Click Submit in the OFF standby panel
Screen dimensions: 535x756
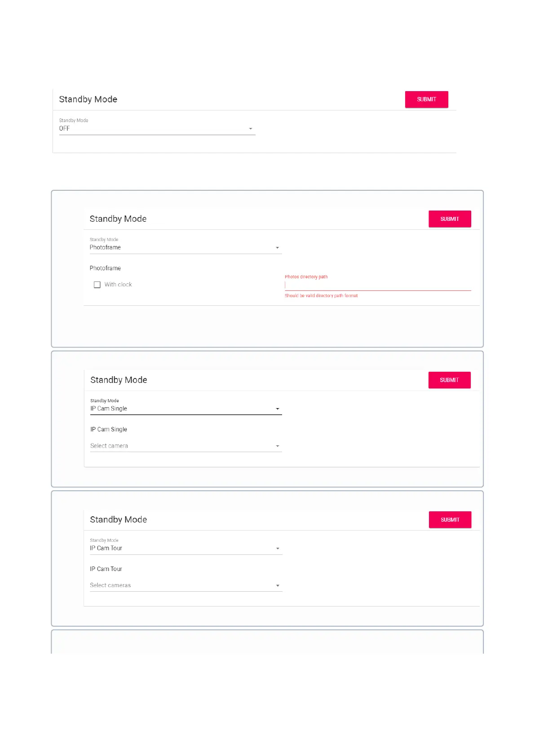(426, 99)
